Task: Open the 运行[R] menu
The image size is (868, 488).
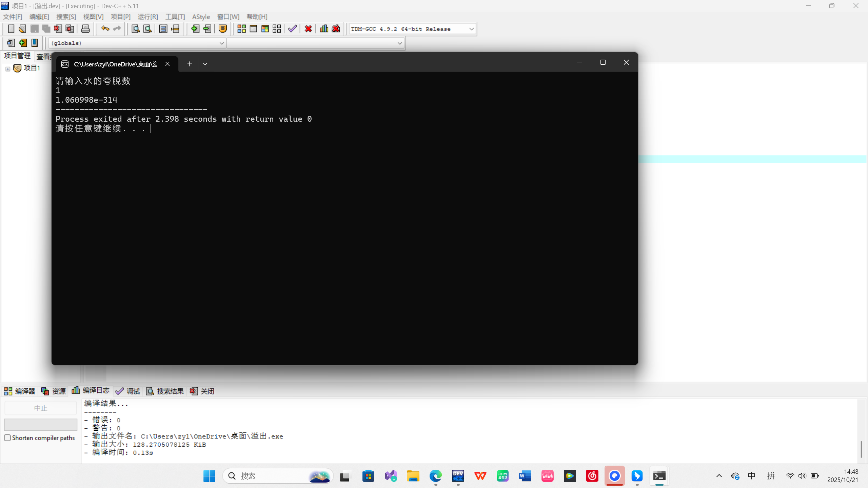Action: [148, 17]
